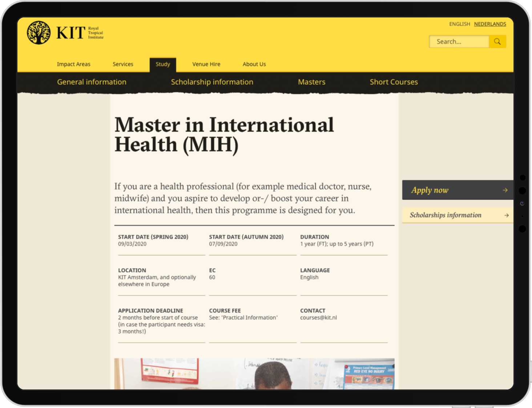The image size is (532, 408).
Task: Open the Masters section
Action: pos(311,82)
